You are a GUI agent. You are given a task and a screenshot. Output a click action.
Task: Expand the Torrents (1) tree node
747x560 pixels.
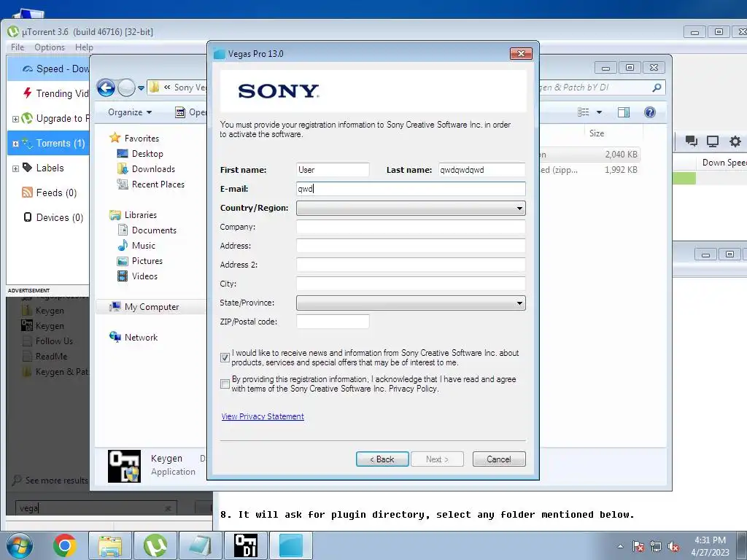coord(15,144)
